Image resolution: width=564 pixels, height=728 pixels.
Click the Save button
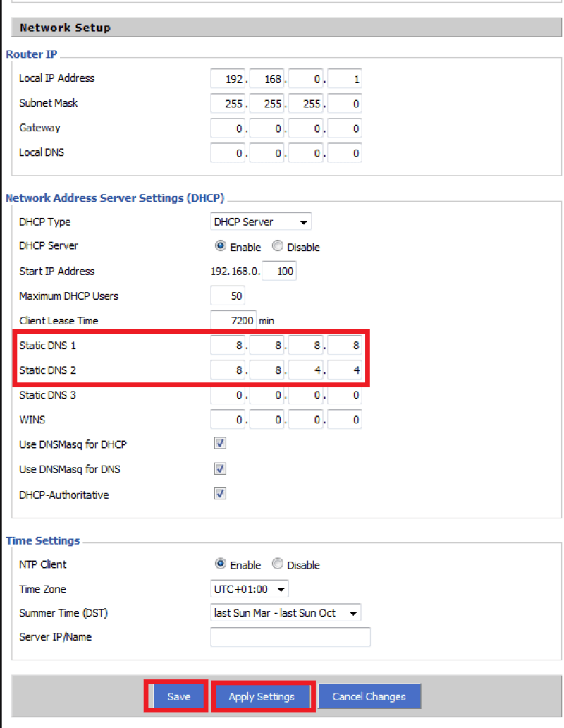[178, 696]
